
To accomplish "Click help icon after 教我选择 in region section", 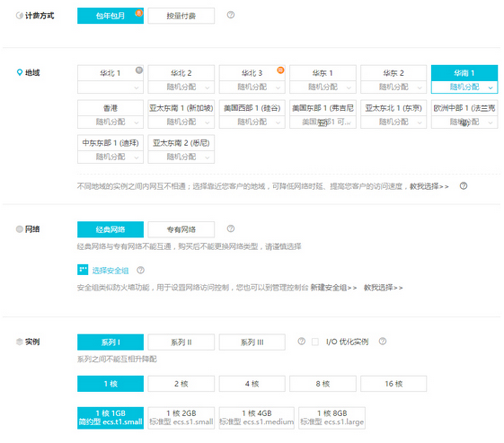I will coord(463,186).
